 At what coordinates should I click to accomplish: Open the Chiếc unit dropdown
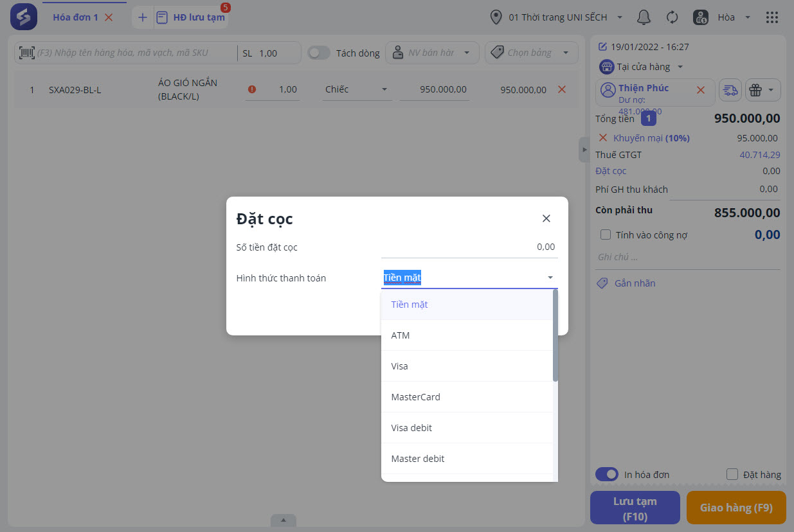(357, 89)
